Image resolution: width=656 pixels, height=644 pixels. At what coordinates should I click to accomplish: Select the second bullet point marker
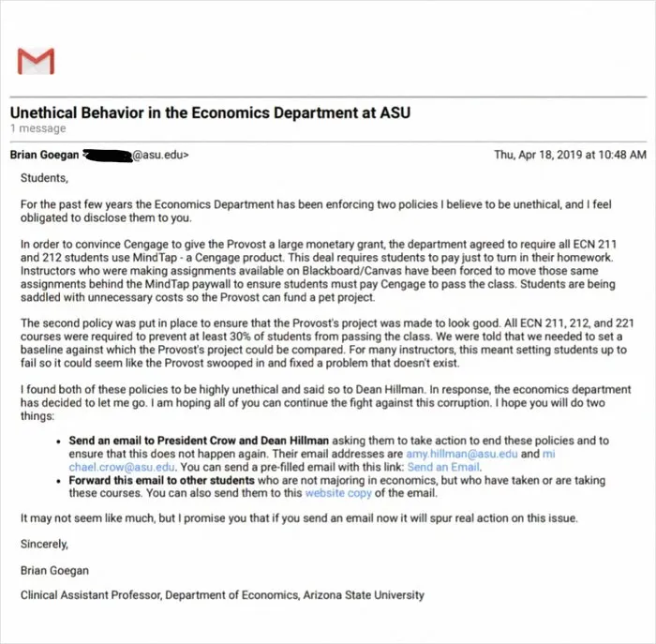click(x=59, y=481)
